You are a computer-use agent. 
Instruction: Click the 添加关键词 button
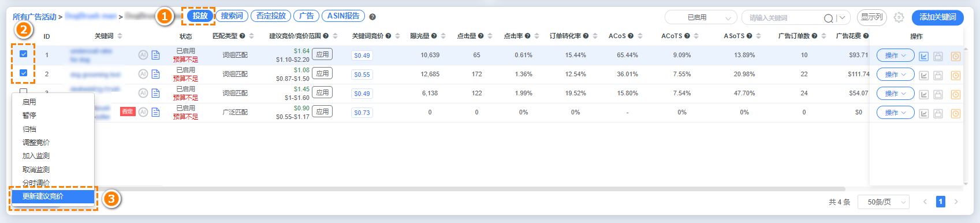[x=938, y=17]
